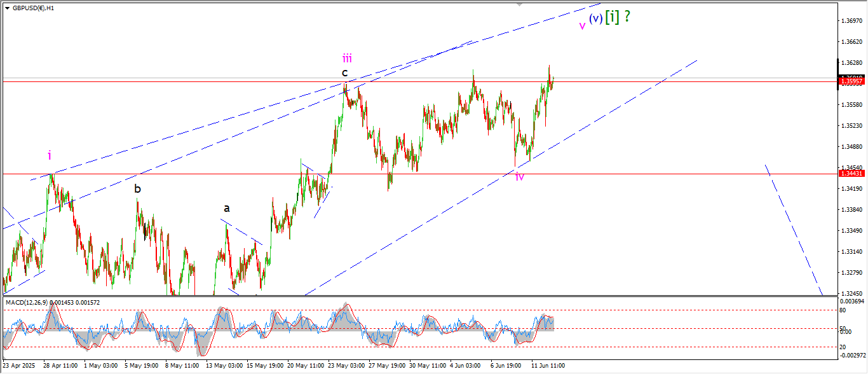Click the MACD 80 level on scale
The height and width of the screenshot is (374, 868).
coord(843,310)
